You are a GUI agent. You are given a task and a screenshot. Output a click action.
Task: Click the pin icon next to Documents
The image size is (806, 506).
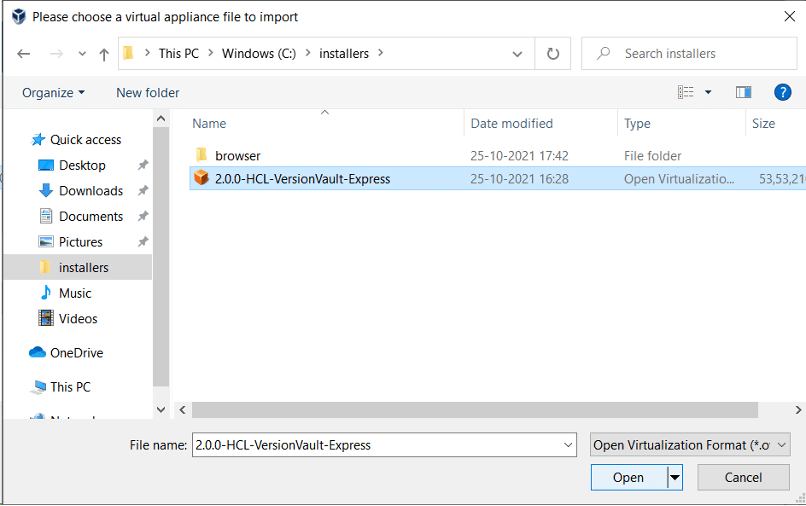pos(143,216)
